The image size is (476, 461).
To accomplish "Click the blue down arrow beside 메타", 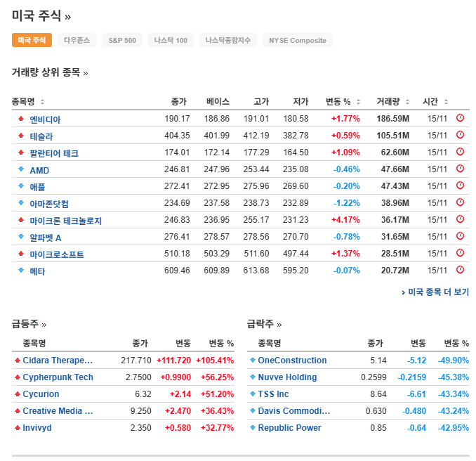I will click(x=21, y=270).
